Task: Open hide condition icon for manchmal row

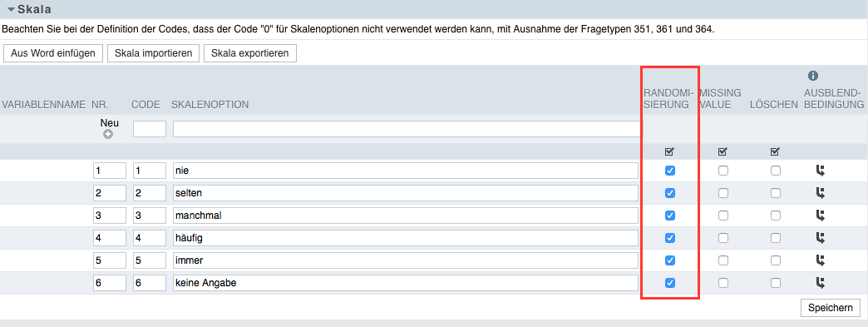Action: pyautogui.click(x=821, y=216)
